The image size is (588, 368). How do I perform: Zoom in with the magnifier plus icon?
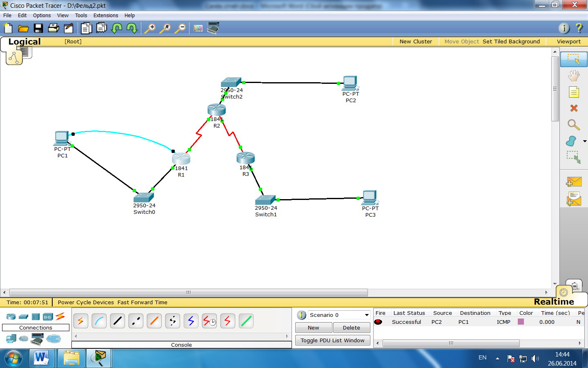click(x=150, y=28)
